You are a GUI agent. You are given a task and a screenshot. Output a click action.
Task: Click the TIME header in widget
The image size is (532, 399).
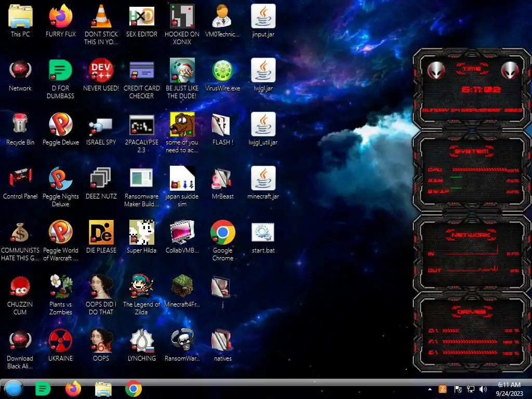tap(472, 69)
